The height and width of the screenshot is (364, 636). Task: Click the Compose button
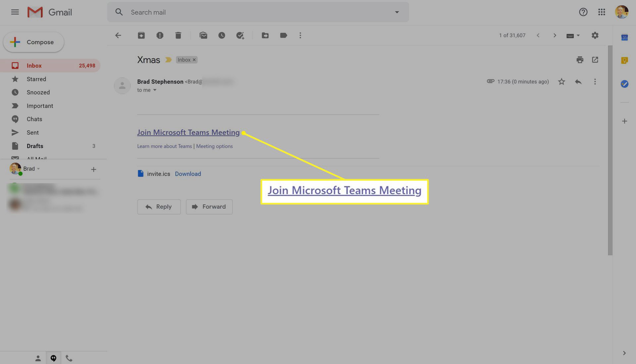pyautogui.click(x=33, y=42)
